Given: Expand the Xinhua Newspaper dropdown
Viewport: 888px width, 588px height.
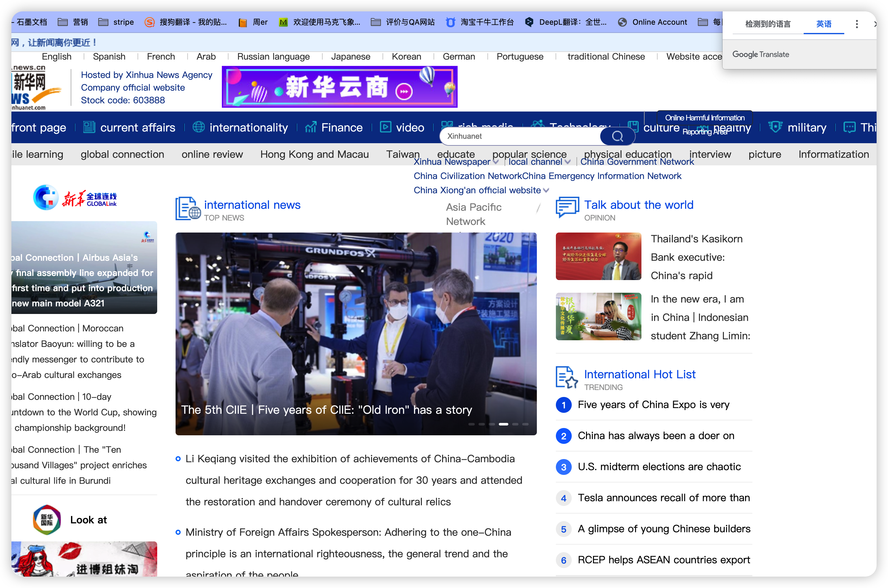Looking at the screenshot, I should 496,162.
